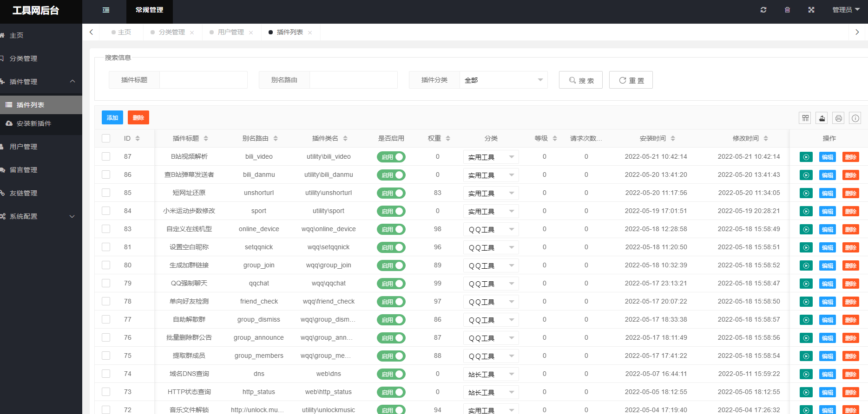Switch to the 用户管理 tab
This screenshot has width=868, height=414.
pyautogui.click(x=230, y=32)
